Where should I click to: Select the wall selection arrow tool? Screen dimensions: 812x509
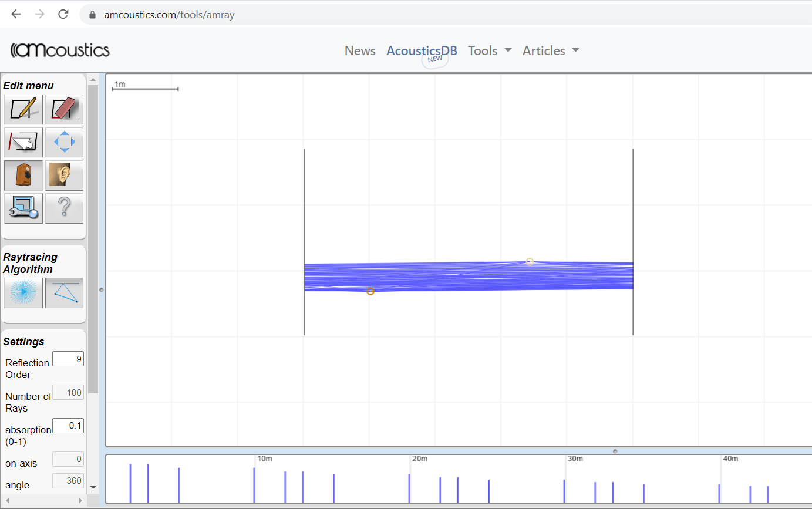point(23,143)
